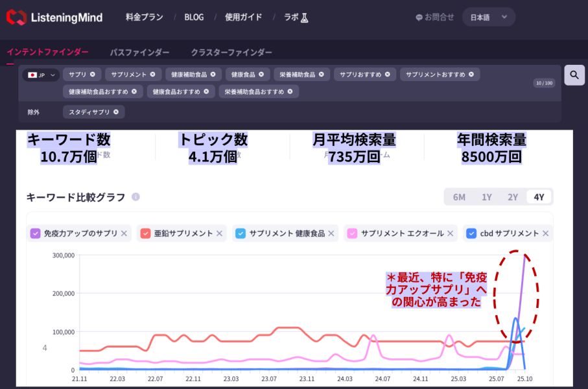Click the ラボ flask icon
588x389 pixels.
point(302,18)
